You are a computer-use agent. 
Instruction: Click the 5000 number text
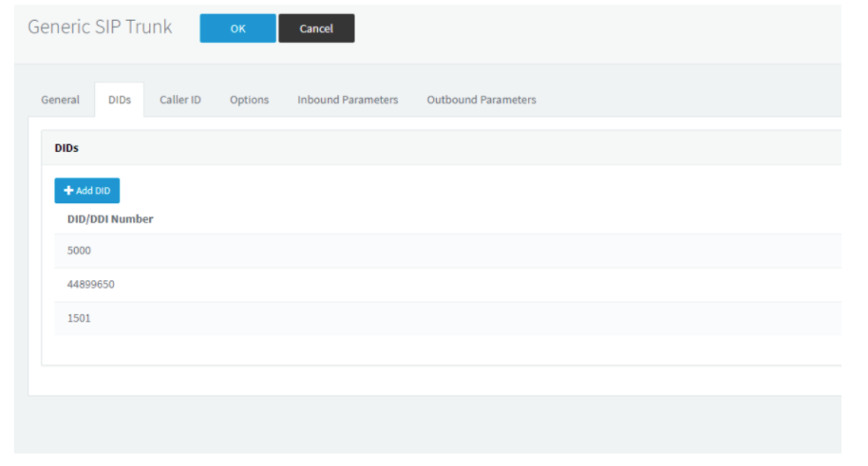pos(79,251)
